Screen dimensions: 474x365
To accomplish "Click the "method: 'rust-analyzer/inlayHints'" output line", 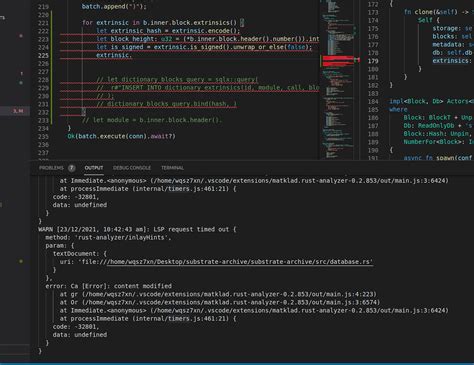I will (x=108, y=238).
